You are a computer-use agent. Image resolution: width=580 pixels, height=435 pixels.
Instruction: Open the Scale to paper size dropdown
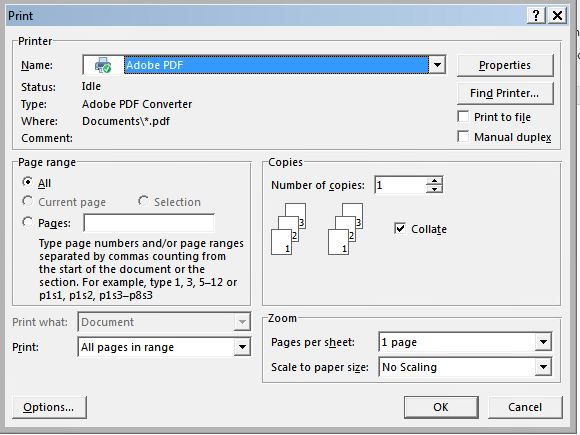(x=543, y=367)
